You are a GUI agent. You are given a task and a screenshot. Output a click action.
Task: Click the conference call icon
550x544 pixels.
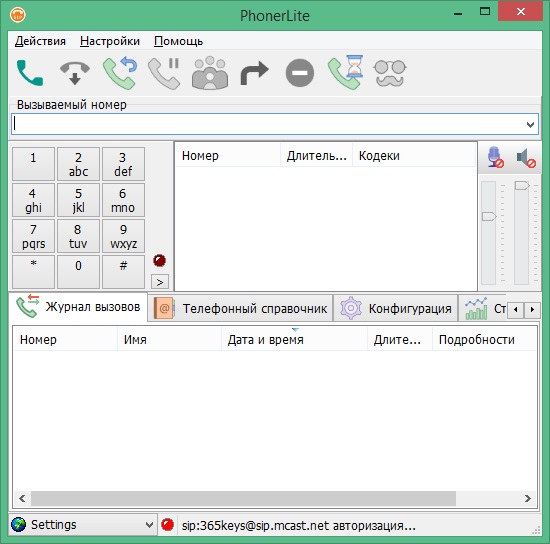point(210,73)
